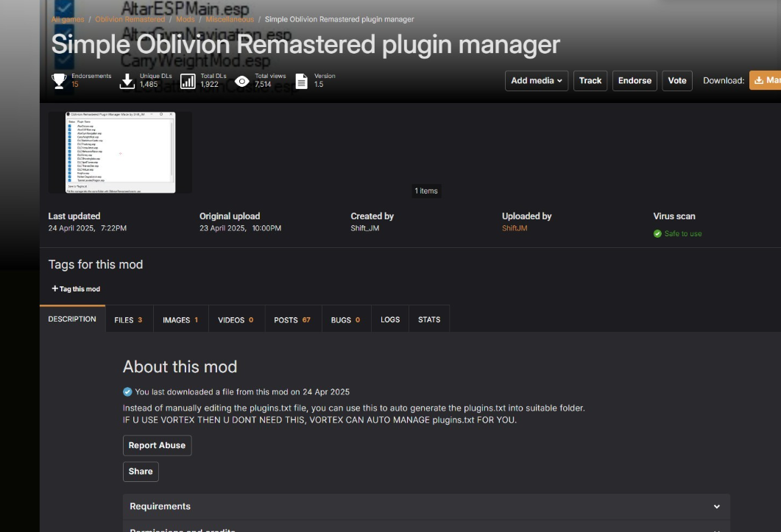Open the Bugs tab
The image size is (781, 532).
(x=346, y=319)
